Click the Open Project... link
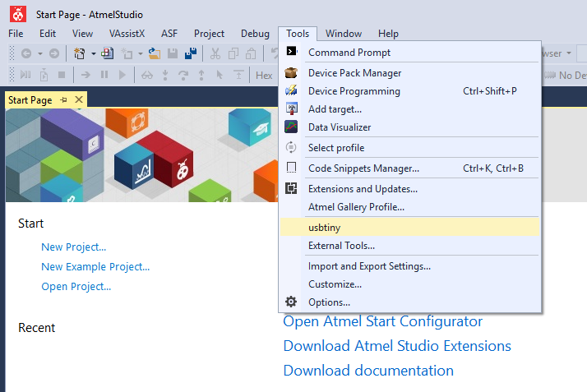 click(76, 287)
